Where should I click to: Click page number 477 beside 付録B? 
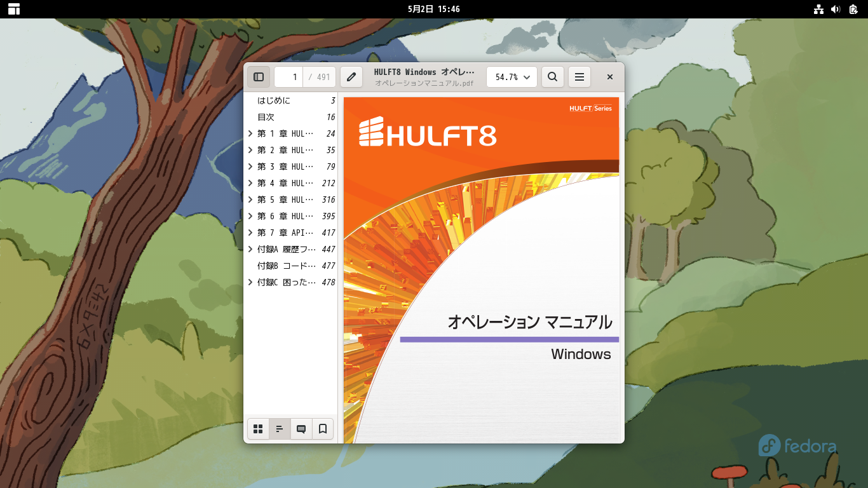(329, 266)
